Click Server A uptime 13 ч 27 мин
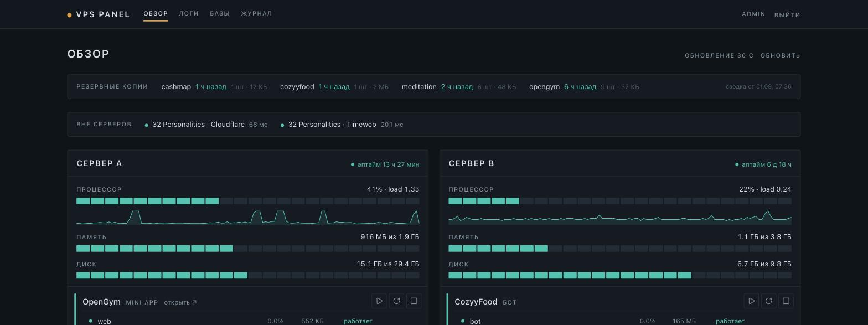This screenshot has width=868, height=325. [x=385, y=164]
